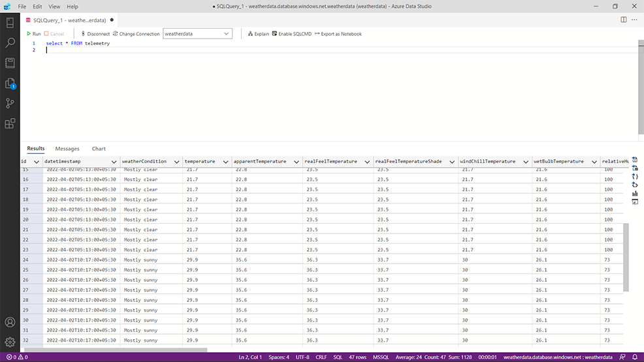This screenshot has width=644, height=362.
Task: Save results as XML icon
Action: coord(635,185)
